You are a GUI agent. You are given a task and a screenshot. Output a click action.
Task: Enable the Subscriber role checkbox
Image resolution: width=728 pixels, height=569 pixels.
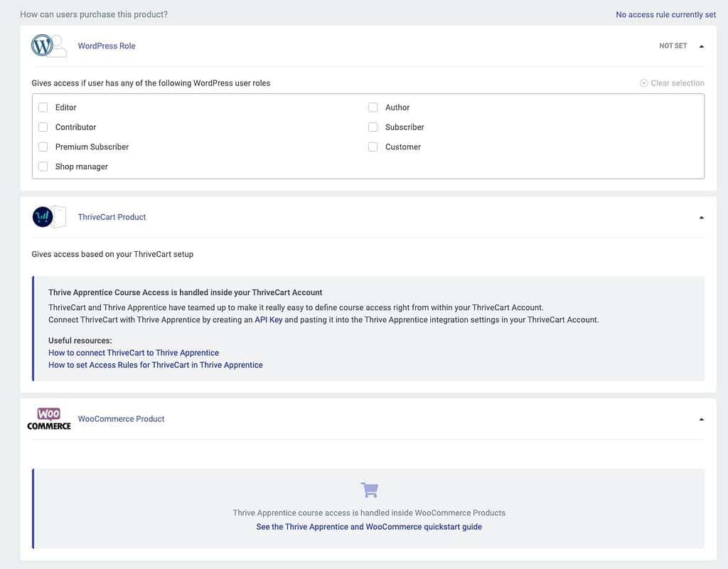tap(373, 127)
